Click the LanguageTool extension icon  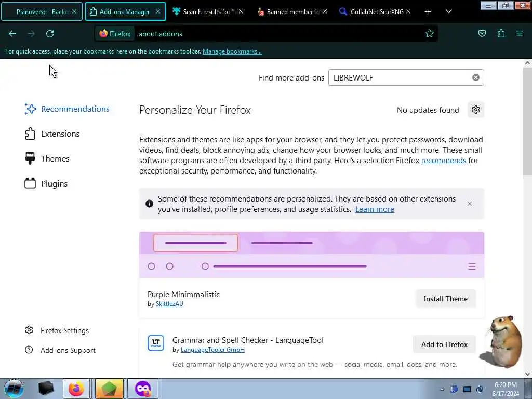(156, 343)
